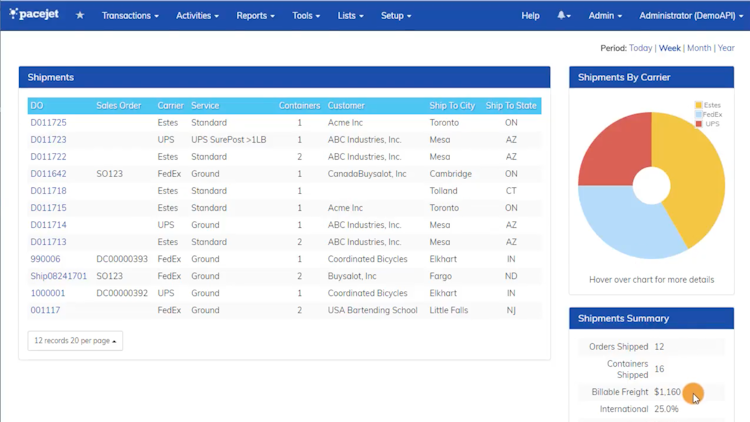
Task: Set period to Week
Action: point(669,48)
